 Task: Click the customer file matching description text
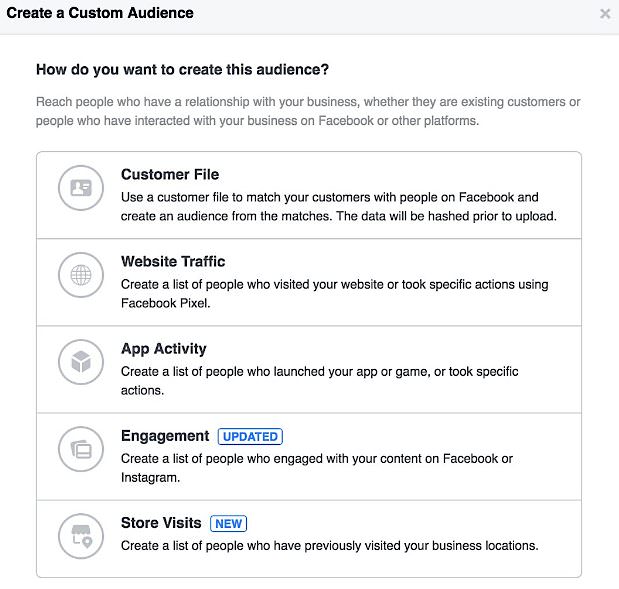tap(338, 207)
